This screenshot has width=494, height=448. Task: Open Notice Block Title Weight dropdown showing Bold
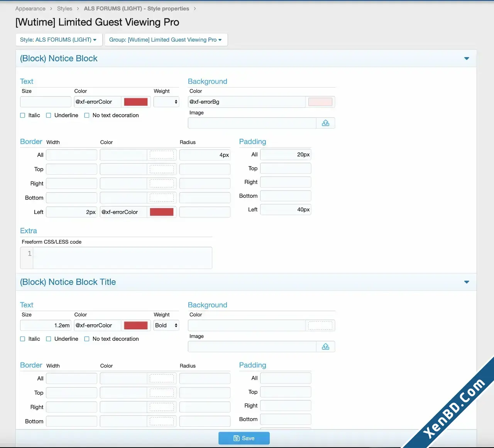click(x=166, y=325)
